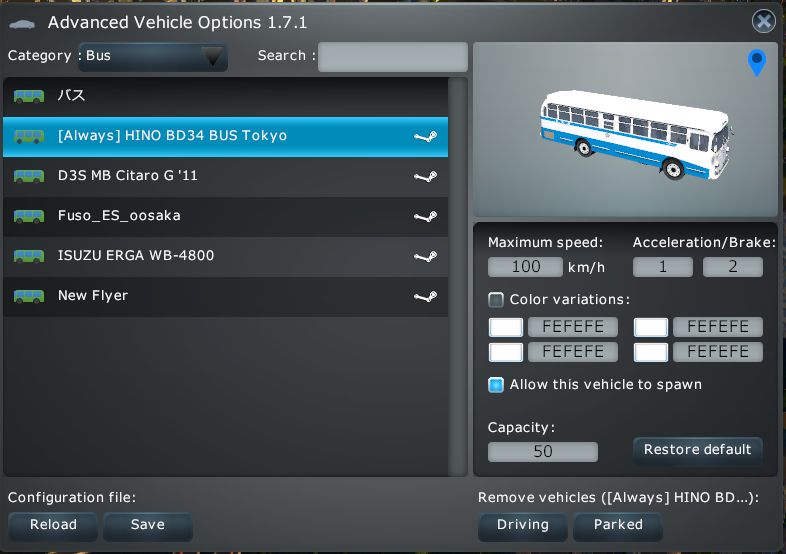Click the Acceleration field showing 1
Screen dimensions: 786x554
pyautogui.click(x=663, y=267)
